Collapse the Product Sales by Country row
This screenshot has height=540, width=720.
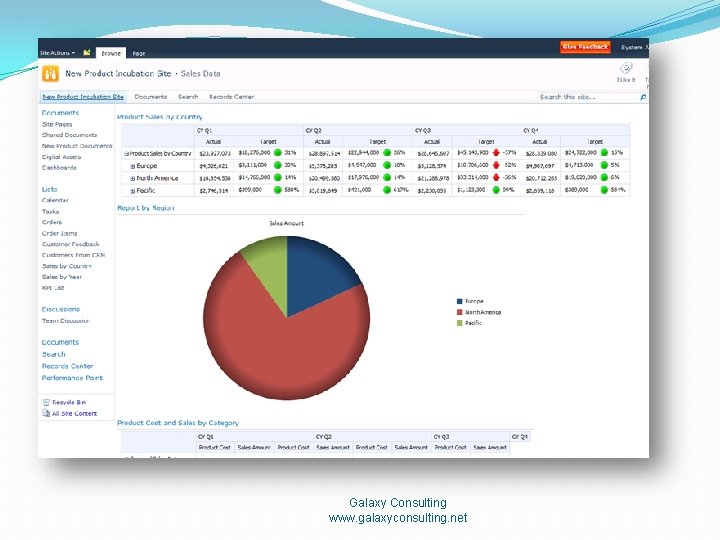tap(126, 153)
